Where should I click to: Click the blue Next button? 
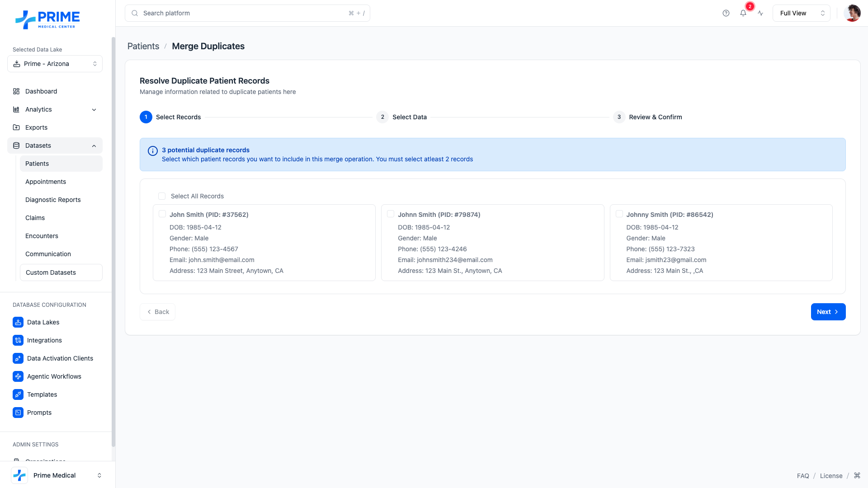tap(828, 312)
